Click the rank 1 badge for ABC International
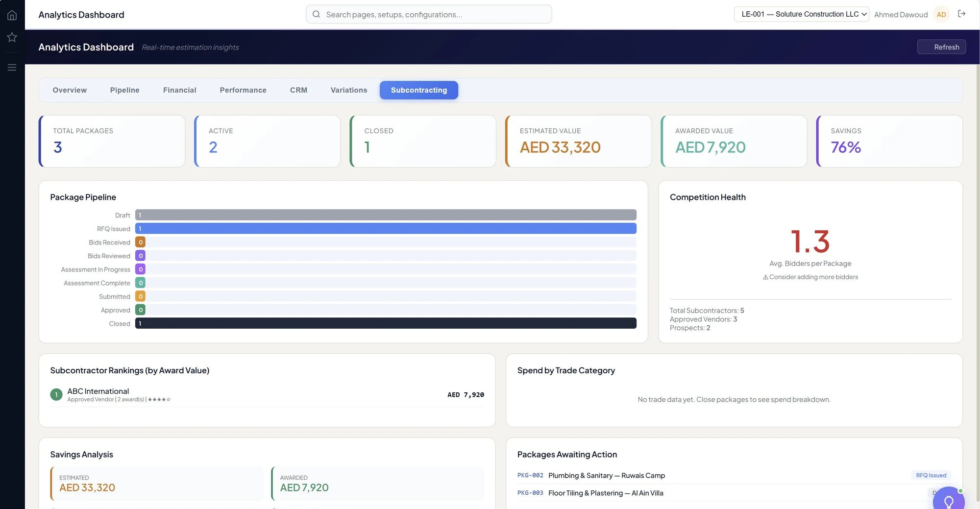The height and width of the screenshot is (509, 980). [56, 395]
